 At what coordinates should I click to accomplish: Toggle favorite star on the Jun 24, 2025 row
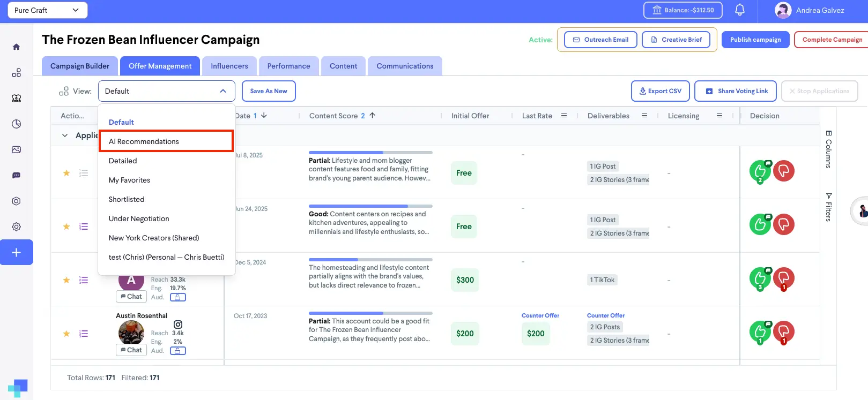tap(66, 227)
